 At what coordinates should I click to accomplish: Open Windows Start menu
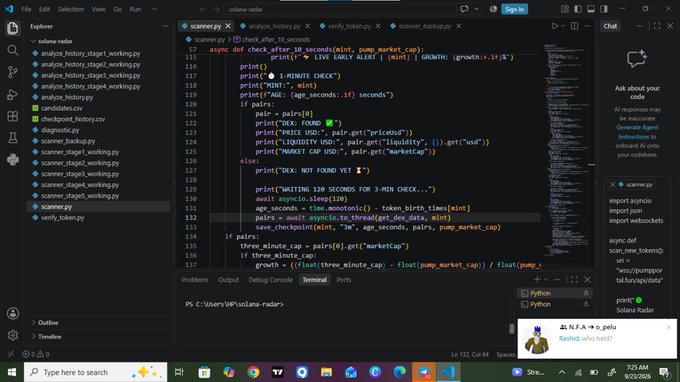coord(12,372)
